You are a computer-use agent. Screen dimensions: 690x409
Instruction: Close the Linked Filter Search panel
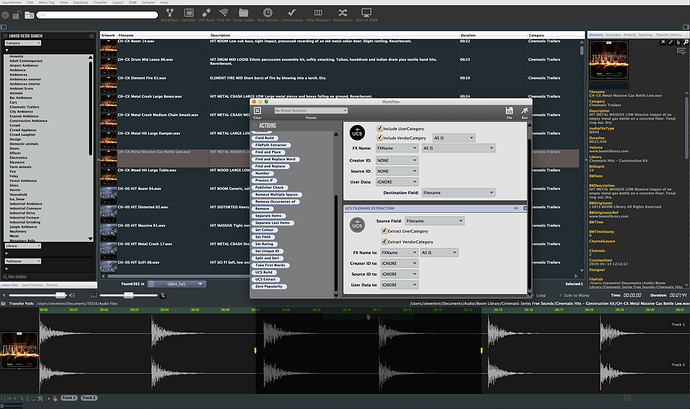coord(92,36)
